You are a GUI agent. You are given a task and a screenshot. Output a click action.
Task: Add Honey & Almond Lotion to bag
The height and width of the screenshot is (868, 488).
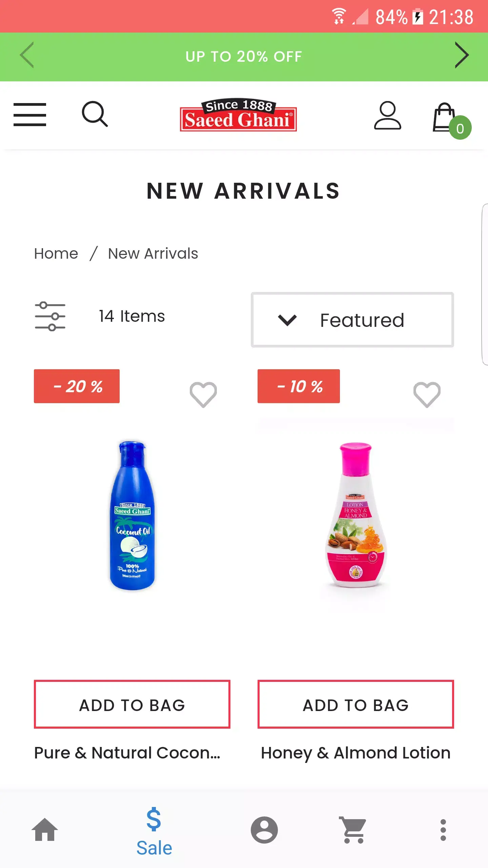click(x=355, y=704)
